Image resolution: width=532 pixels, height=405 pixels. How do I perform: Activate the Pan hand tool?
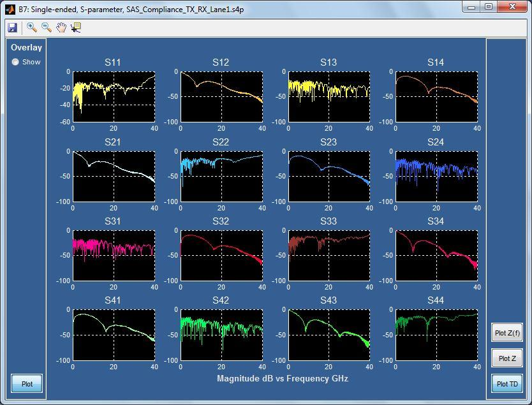click(61, 27)
